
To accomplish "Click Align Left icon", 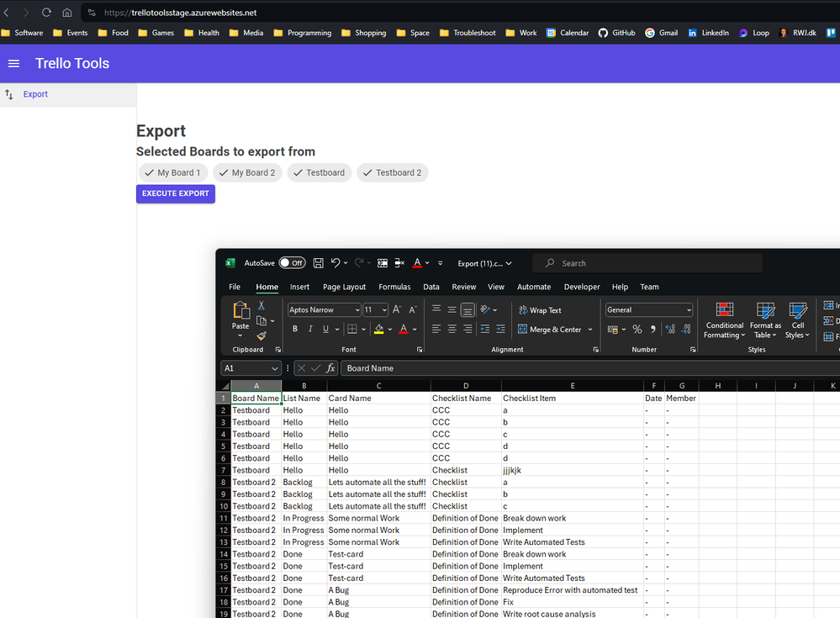I will tap(436, 329).
